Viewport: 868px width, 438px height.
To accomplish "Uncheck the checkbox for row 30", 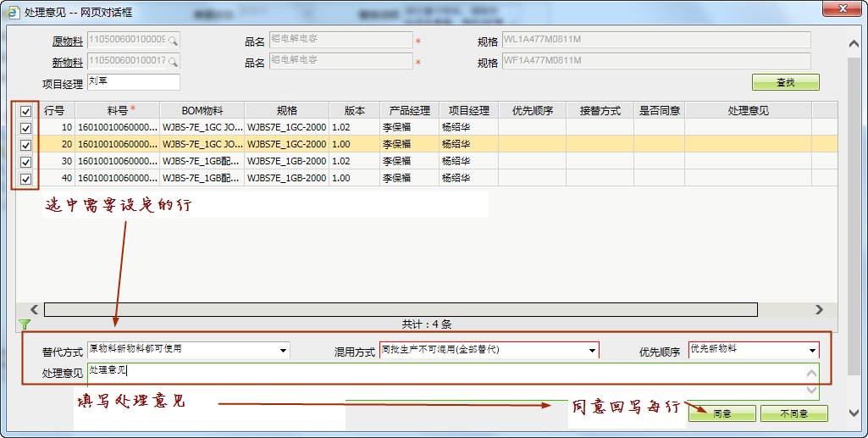I will [x=25, y=161].
